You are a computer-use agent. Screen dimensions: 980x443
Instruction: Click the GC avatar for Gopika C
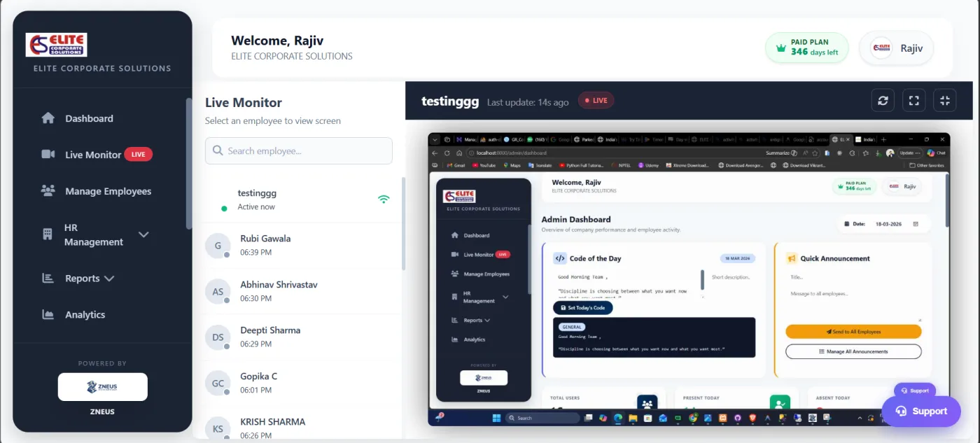218,384
